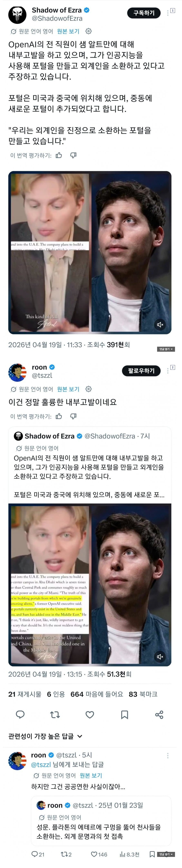Like the roon post with heart icon
The width and height of the screenshot is (182, 868).
(x=90, y=715)
